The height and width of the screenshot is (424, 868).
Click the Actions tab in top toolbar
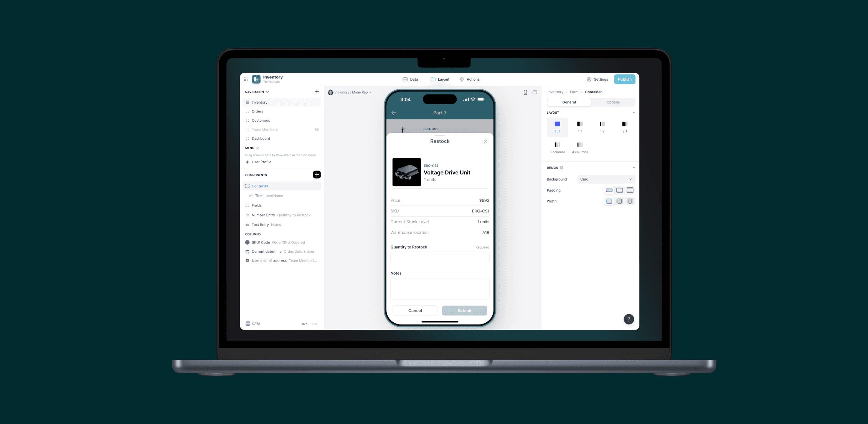click(x=473, y=79)
